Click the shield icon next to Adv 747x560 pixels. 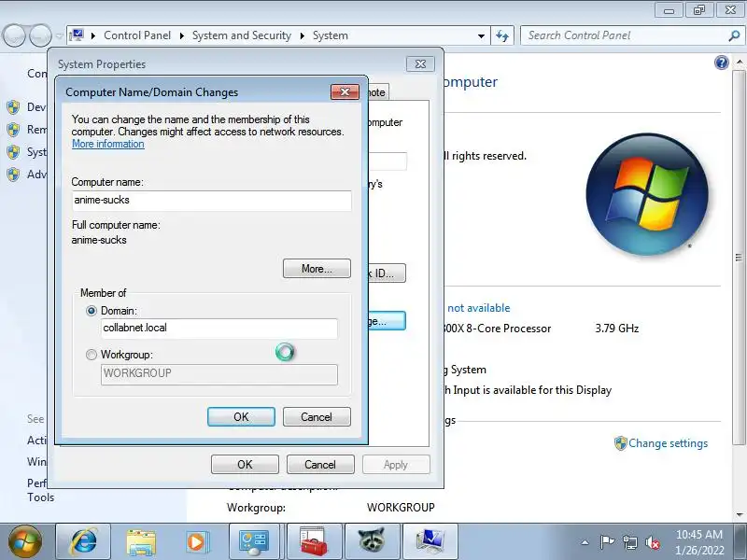(x=13, y=175)
